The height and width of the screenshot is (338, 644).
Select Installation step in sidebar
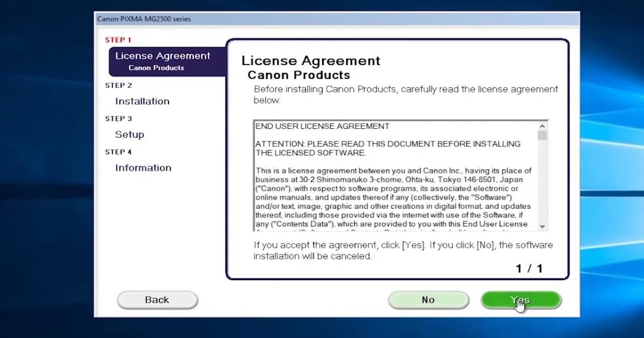coord(142,101)
